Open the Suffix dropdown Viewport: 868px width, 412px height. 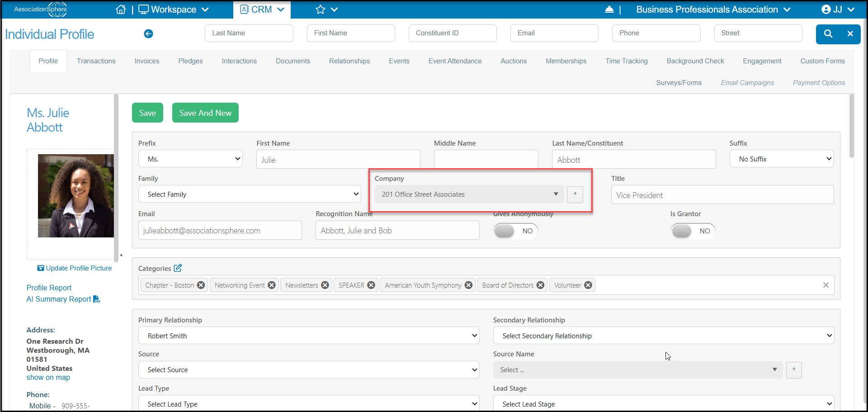pyautogui.click(x=782, y=159)
